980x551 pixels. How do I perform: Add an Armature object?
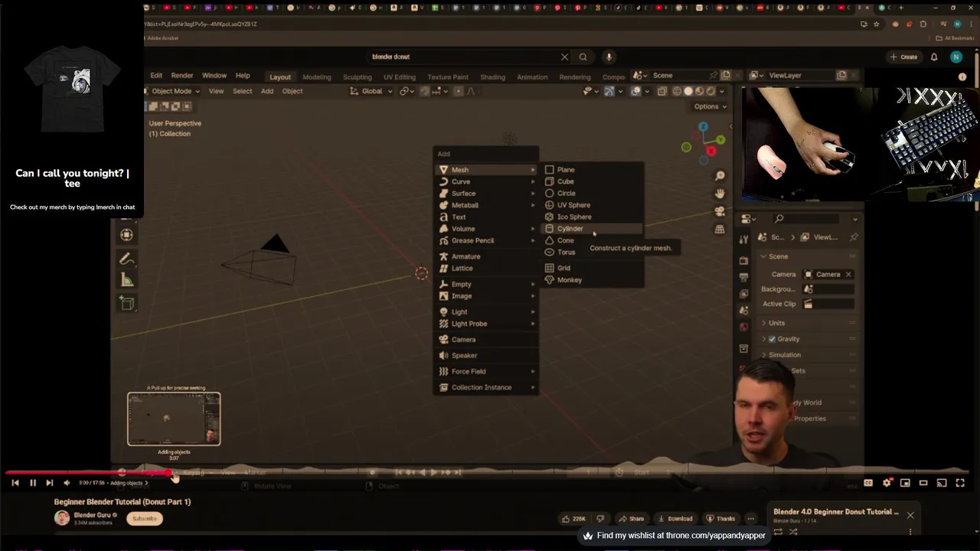(486, 256)
